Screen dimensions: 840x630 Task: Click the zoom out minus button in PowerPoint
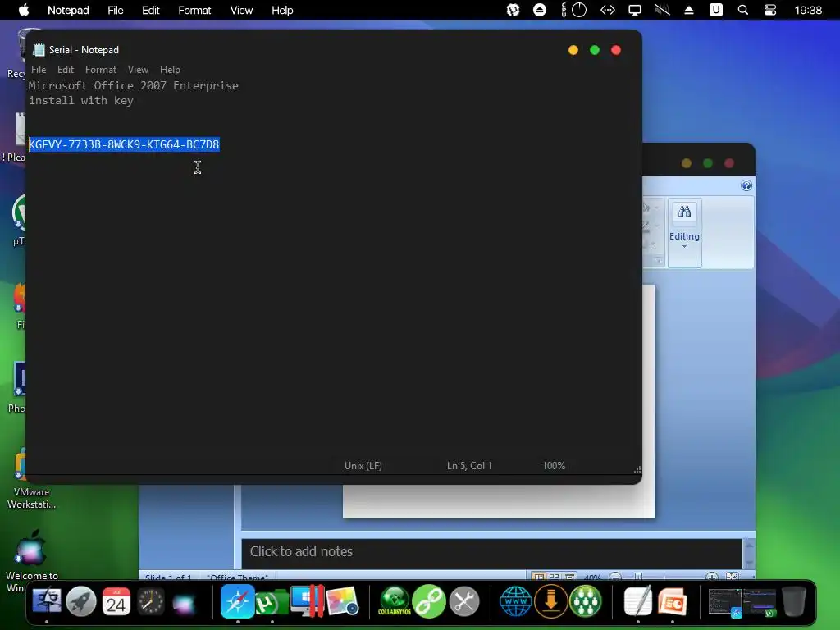click(x=615, y=577)
